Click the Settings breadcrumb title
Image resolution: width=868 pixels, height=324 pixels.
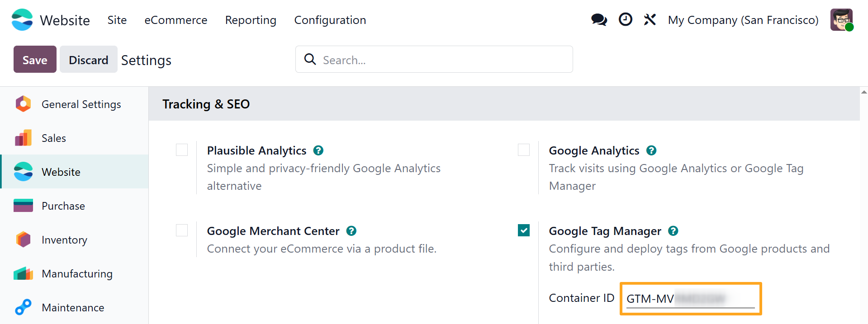[146, 60]
